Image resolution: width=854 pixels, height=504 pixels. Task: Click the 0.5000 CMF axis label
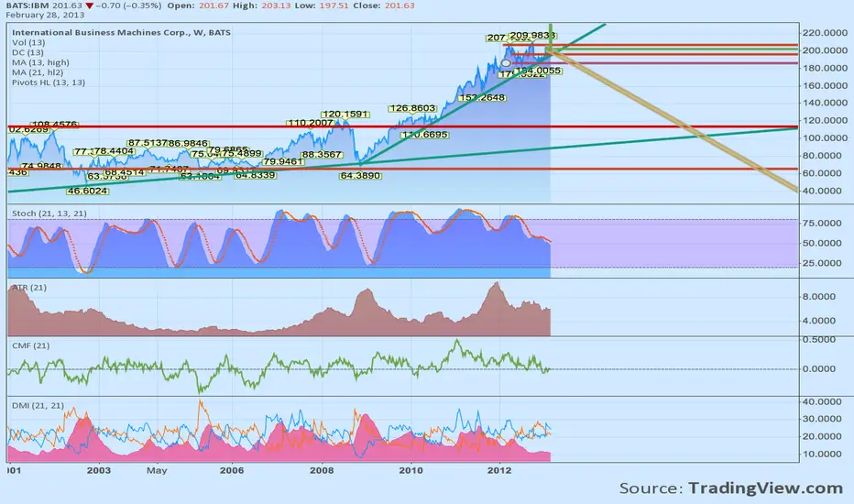click(x=818, y=339)
